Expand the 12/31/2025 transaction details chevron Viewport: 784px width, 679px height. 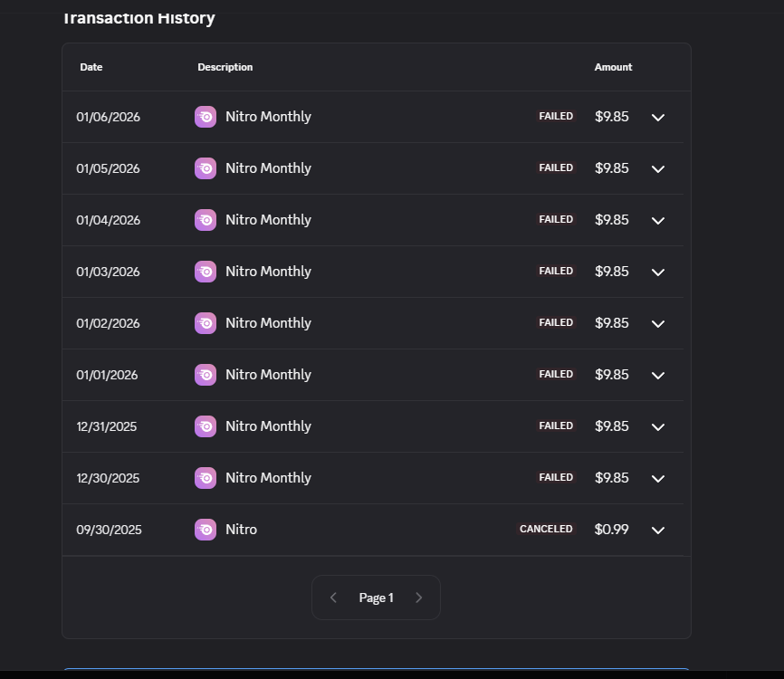[x=658, y=427]
